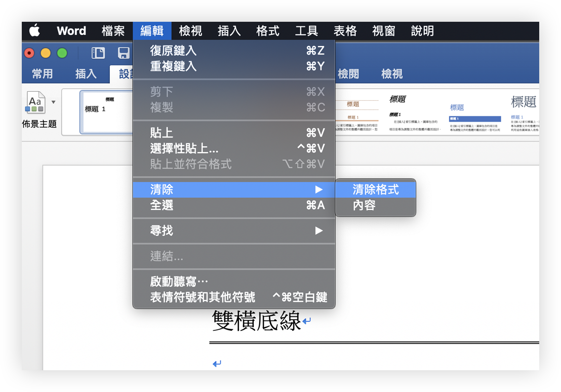Open the 視窗 menu
Screen dimensions: 561x392
tap(384, 31)
